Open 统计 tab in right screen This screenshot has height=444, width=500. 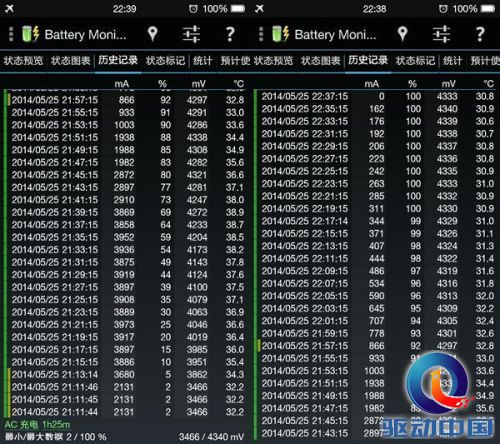pyautogui.click(x=452, y=61)
